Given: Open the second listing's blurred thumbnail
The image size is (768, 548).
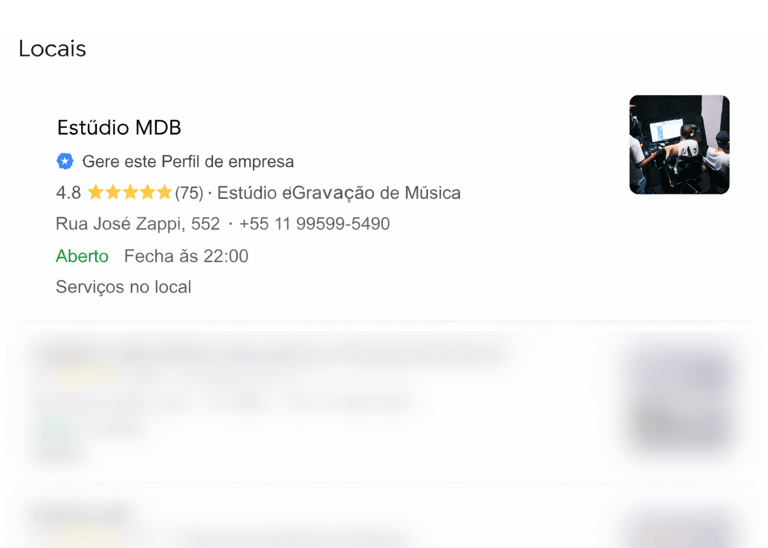Looking at the screenshot, I should [x=681, y=399].
